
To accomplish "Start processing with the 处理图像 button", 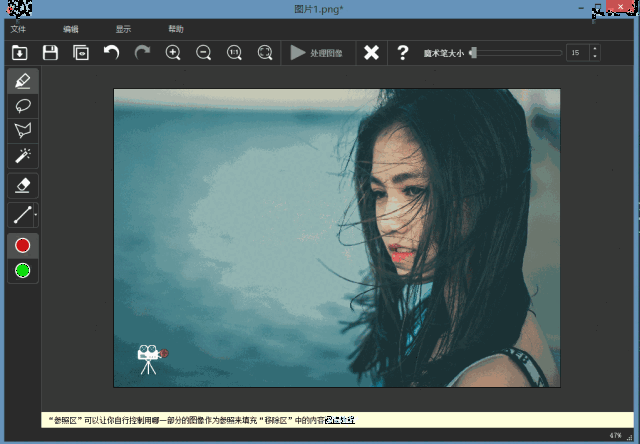I will click(x=317, y=53).
